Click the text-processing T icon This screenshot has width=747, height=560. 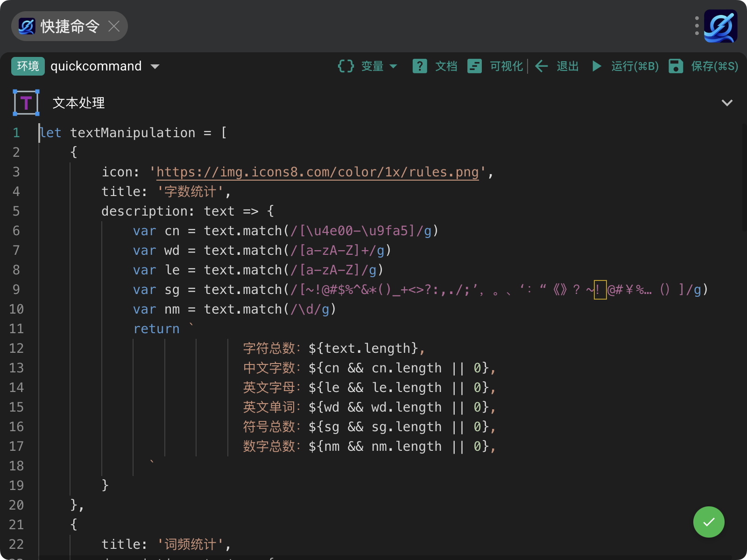coord(26,103)
